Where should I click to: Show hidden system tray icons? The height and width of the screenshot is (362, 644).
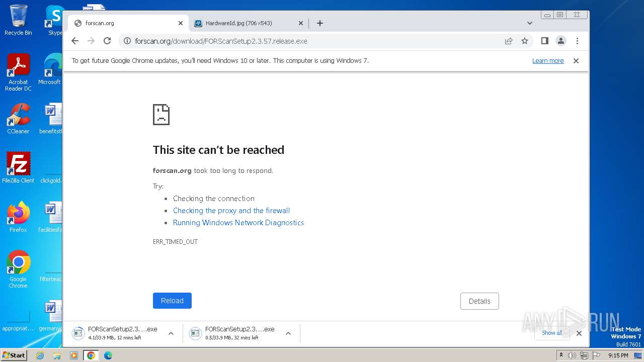[x=561, y=355]
